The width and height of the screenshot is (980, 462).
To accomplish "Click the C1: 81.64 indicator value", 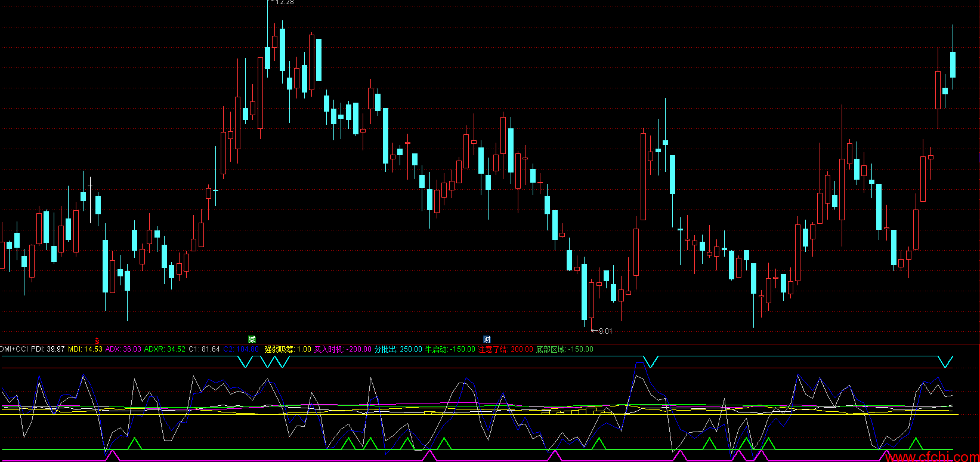I will click(x=204, y=349).
